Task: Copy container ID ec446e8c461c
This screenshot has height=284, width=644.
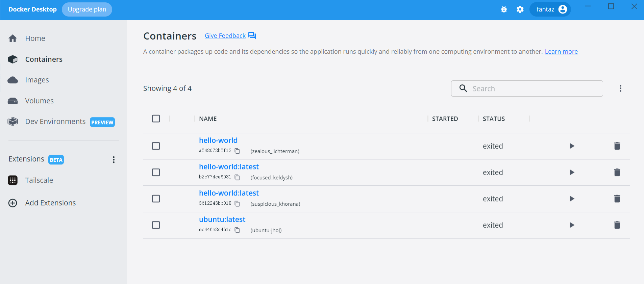Action: [x=237, y=230]
